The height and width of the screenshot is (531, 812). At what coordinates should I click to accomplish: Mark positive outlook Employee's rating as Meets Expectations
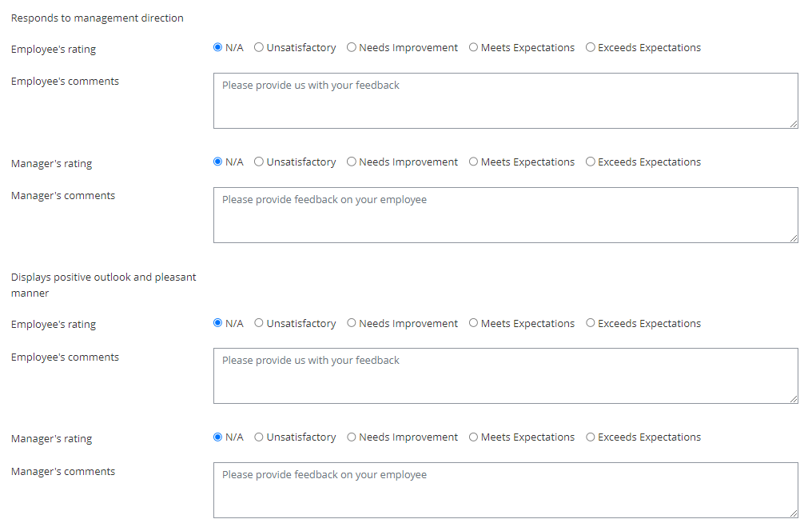pos(473,324)
